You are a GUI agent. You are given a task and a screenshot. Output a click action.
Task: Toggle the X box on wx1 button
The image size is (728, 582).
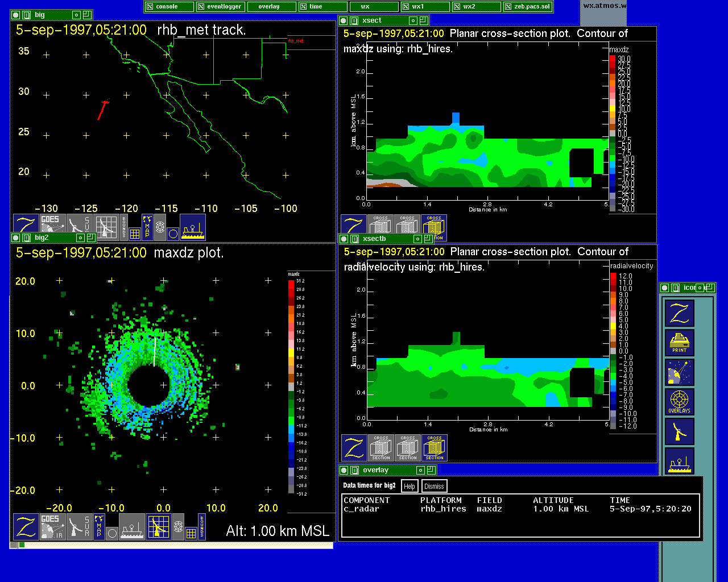406,7
